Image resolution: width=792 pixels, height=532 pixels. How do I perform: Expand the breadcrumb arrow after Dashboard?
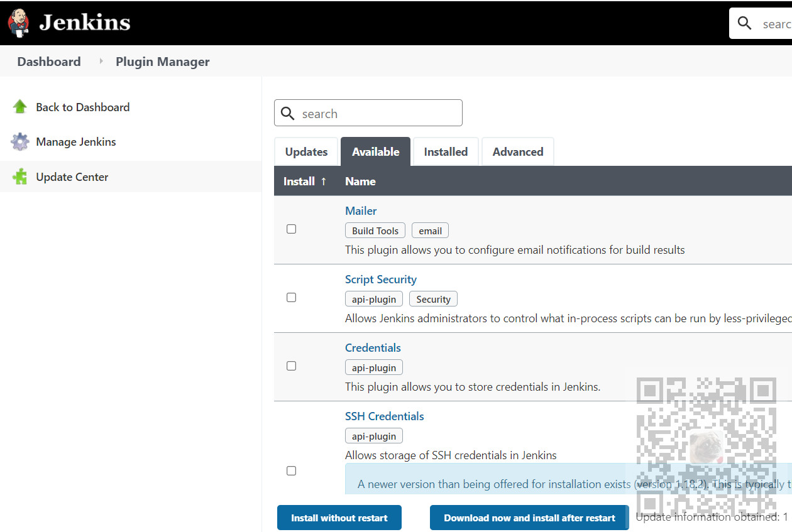coord(101,61)
